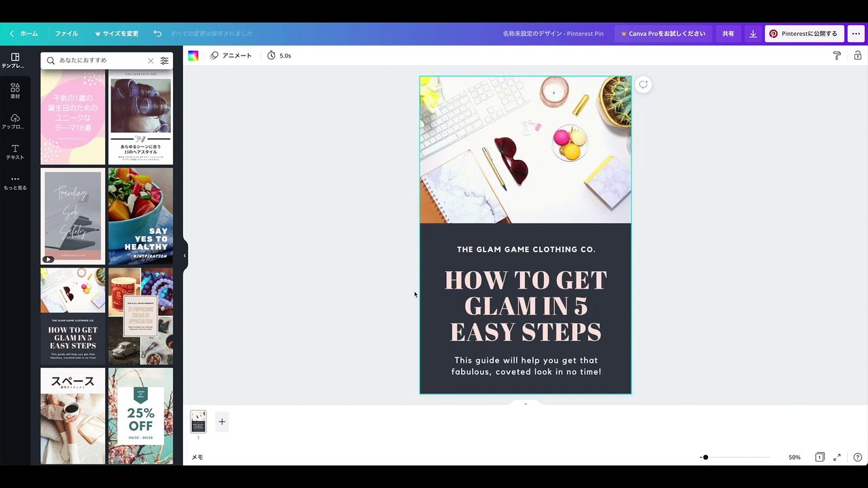Expand the page list chevron below canvas

pyautogui.click(x=526, y=403)
